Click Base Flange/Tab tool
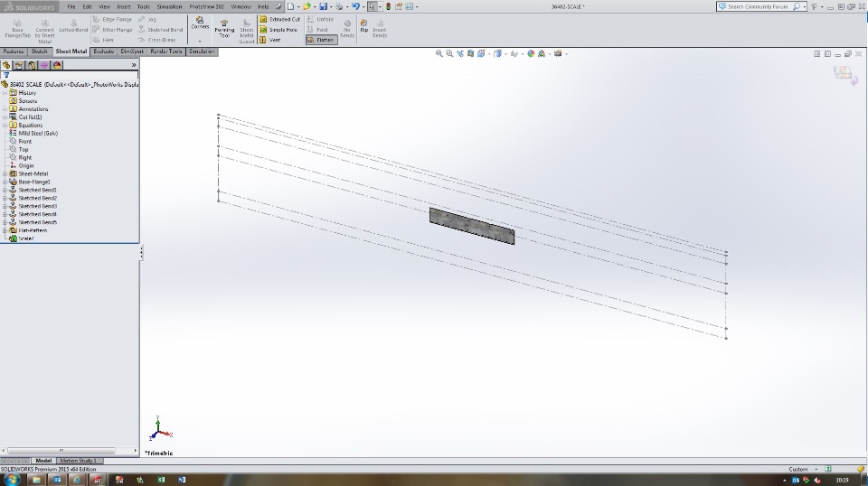This screenshot has height=486, width=868. tap(17, 29)
